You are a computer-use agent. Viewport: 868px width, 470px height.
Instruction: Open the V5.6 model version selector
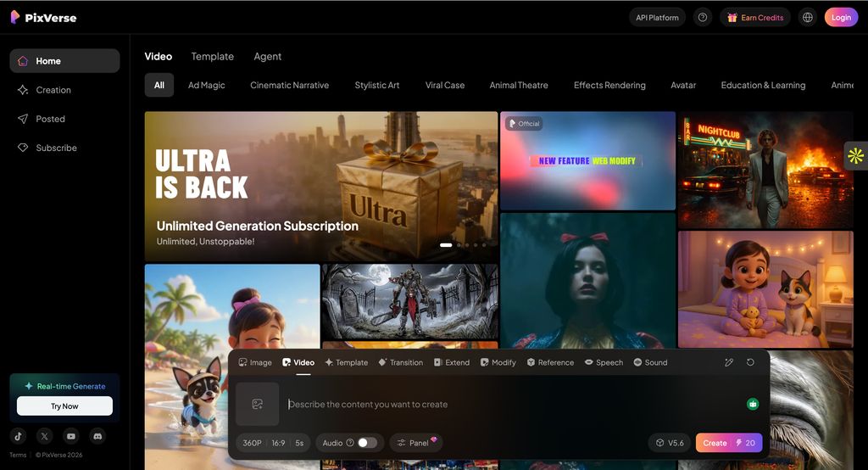[669, 443]
